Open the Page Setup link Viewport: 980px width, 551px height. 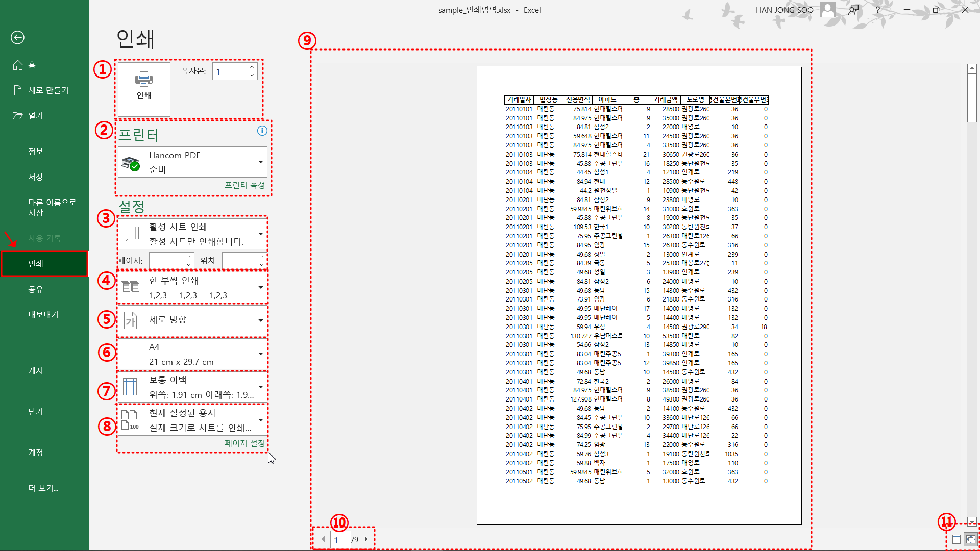(244, 443)
